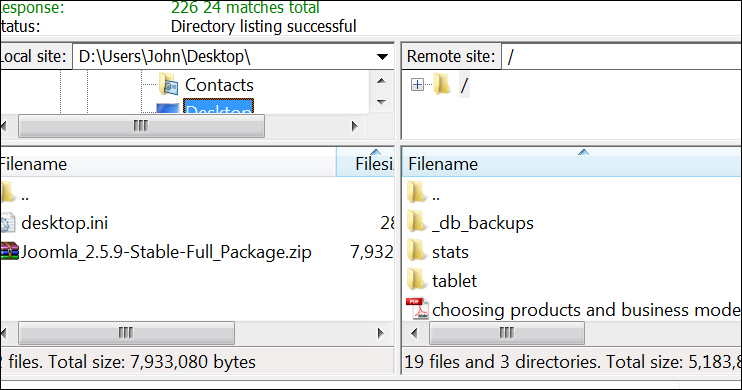Select the Joomla zip archive icon

coord(9,251)
